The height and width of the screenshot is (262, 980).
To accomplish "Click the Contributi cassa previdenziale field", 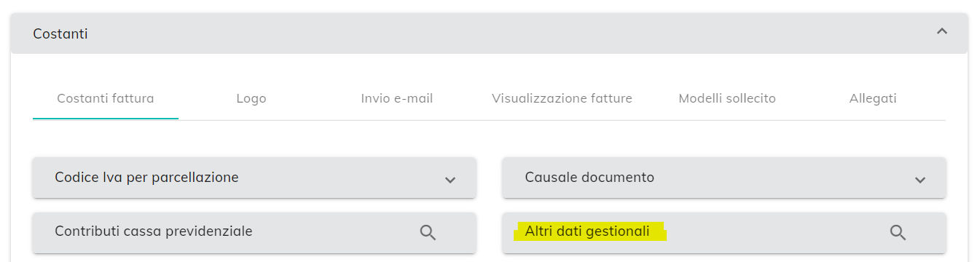I will pyautogui.click(x=254, y=233).
